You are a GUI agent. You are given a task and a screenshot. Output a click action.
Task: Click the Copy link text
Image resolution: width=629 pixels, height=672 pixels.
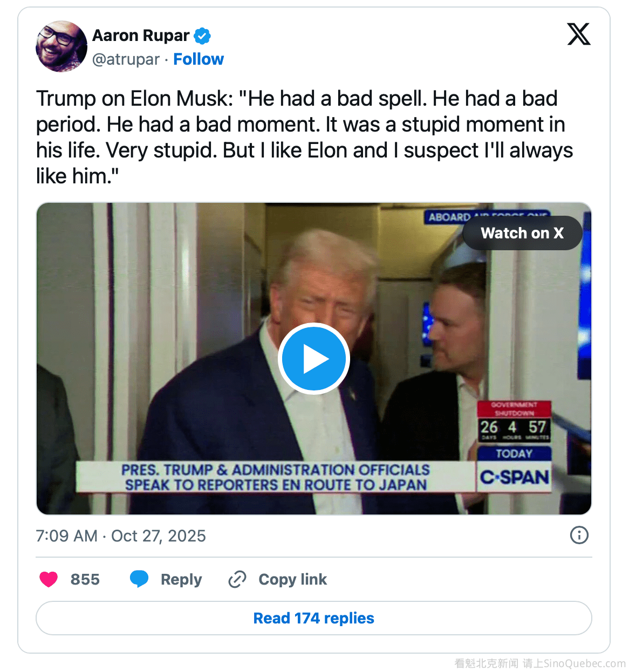pos(292,579)
